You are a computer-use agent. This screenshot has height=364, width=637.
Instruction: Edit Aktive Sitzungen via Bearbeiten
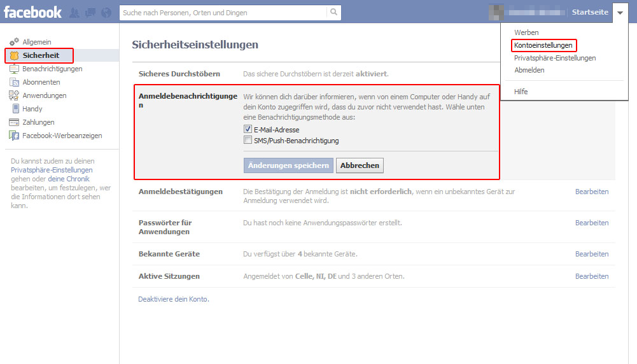[x=592, y=276]
